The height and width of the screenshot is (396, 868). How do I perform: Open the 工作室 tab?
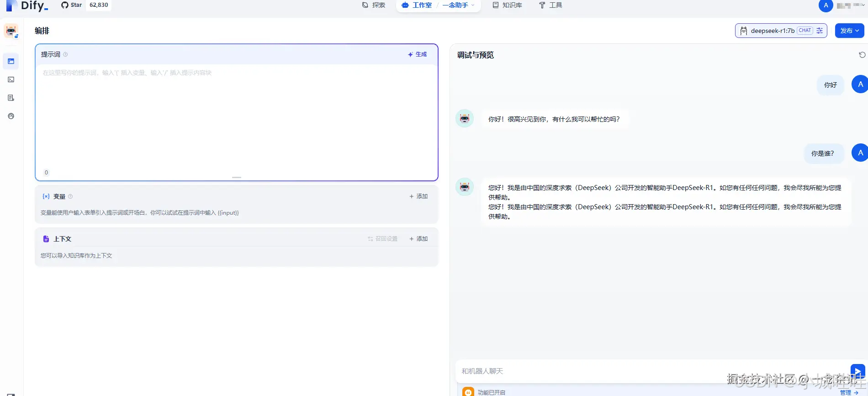pos(417,5)
